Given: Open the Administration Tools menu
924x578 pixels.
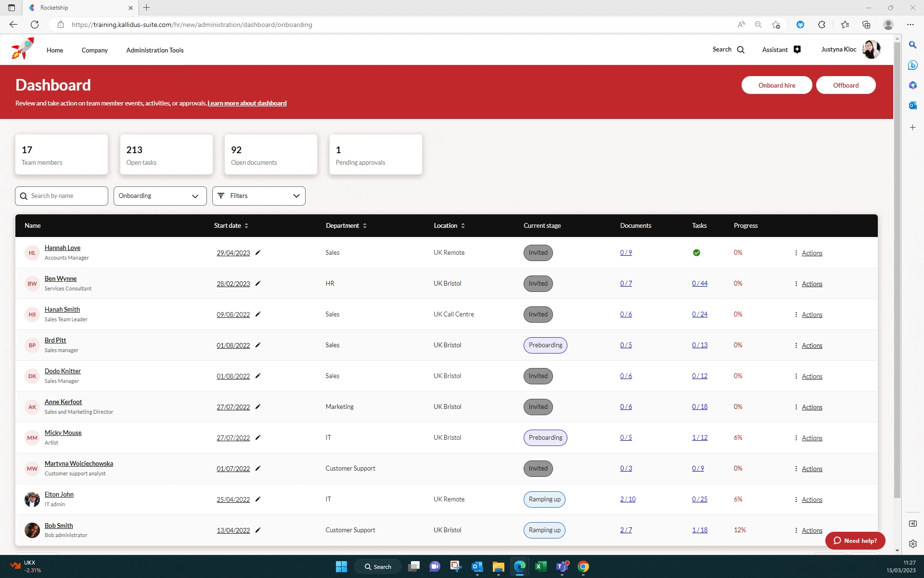Looking at the screenshot, I should click(x=154, y=50).
